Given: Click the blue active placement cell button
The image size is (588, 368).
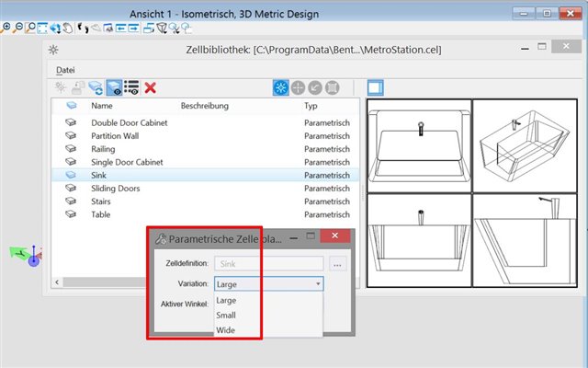Looking at the screenshot, I should pos(281,87).
